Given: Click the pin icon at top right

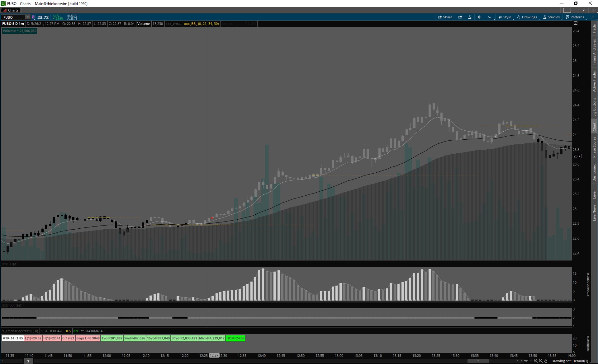Looking at the screenshot, I should [x=584, y=10].
